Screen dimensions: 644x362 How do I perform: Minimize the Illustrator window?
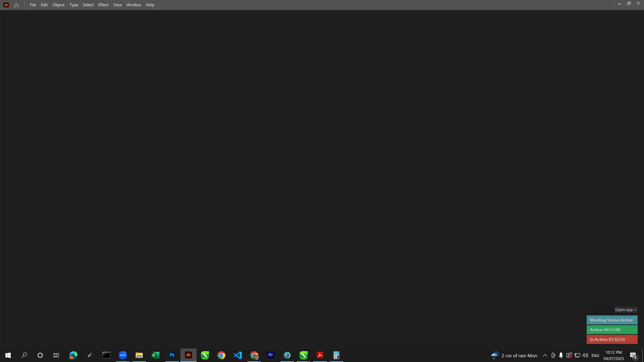[620, 4]
